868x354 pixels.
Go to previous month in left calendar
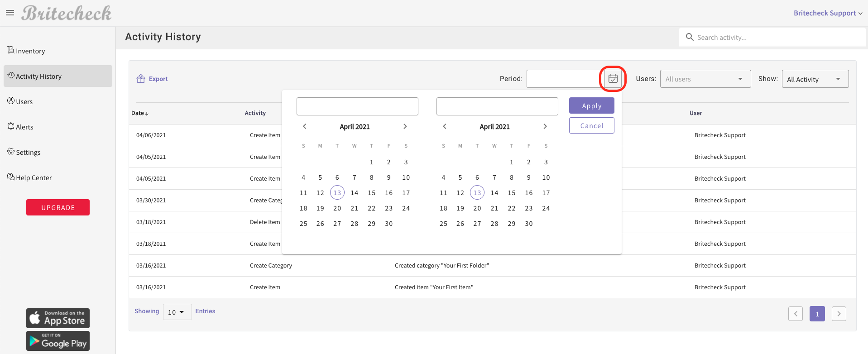pyautogui.click(x=305, y=126)
